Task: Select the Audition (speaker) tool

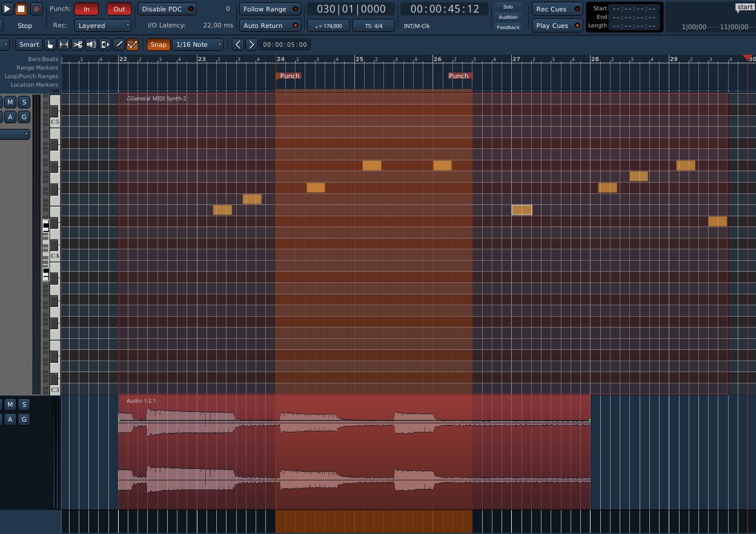Action: click(91, 44)
